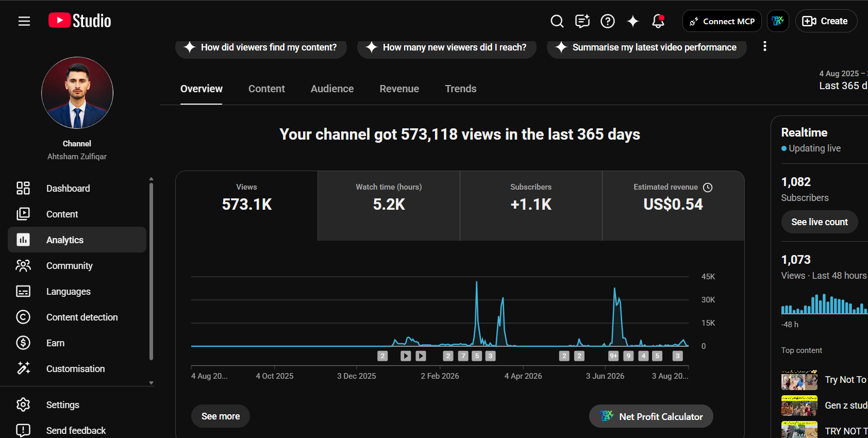Click the timeline marker labeled 9+

pos(613,356)
